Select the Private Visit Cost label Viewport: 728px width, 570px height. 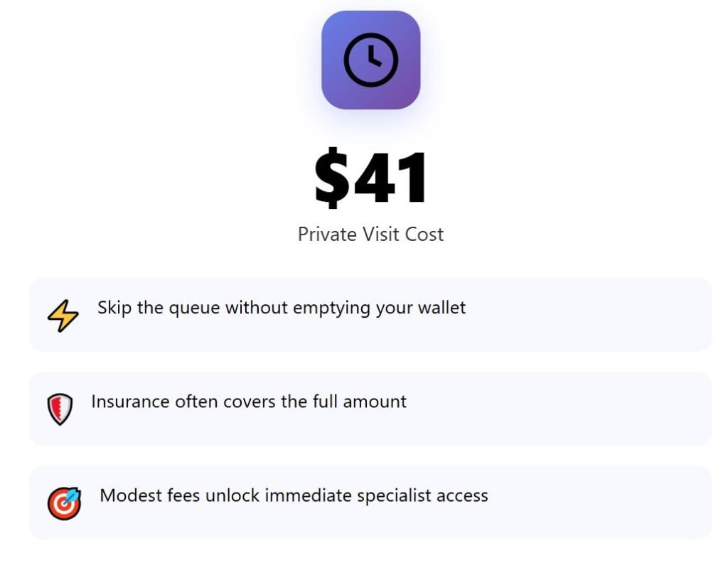pyautogui.click(x=370, y=235)
